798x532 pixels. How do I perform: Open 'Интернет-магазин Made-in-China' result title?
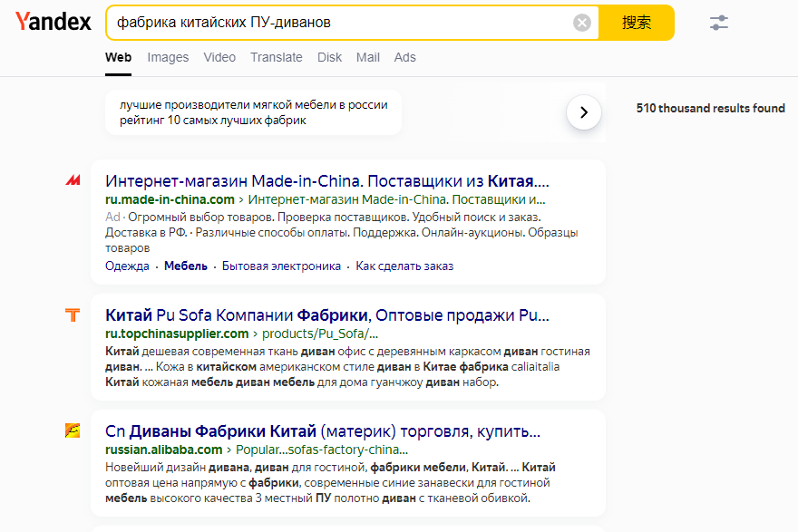pyautogui.click(x=327, y=181)
